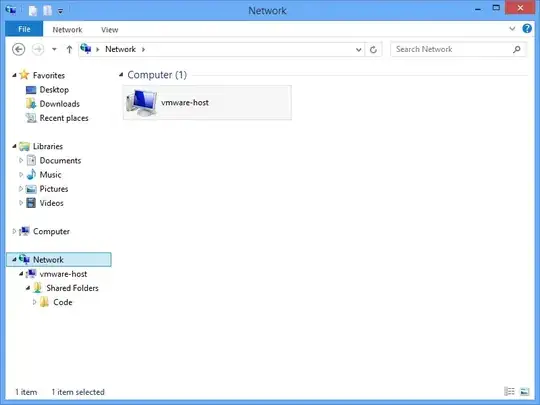
Task: Expand the Documents library
Action: (x=21, y=160)
